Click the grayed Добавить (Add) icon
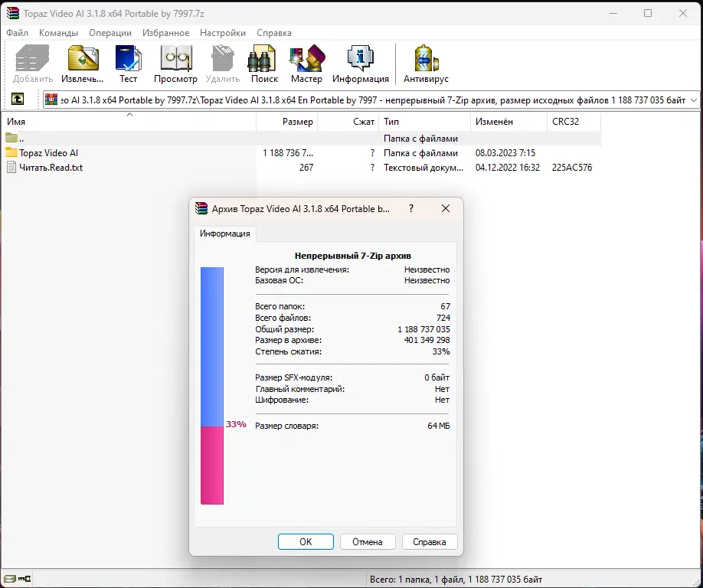 point(31,63)
